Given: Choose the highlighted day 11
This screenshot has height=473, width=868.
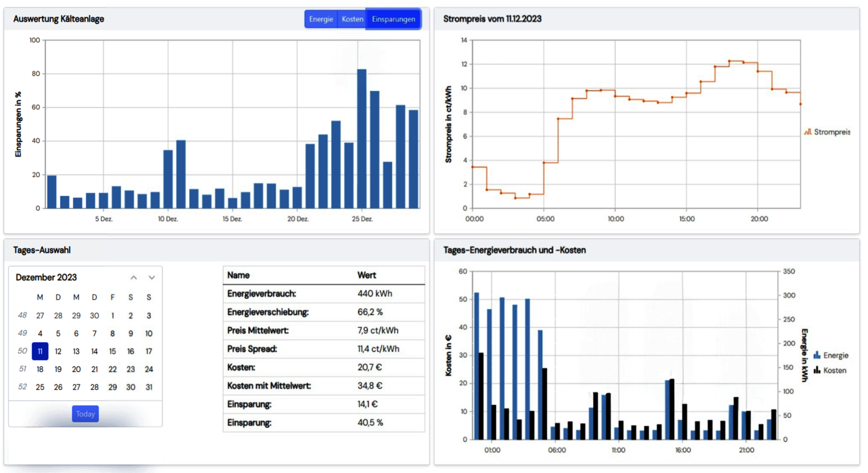Looking at the screenshot, I should click(40, 351).
